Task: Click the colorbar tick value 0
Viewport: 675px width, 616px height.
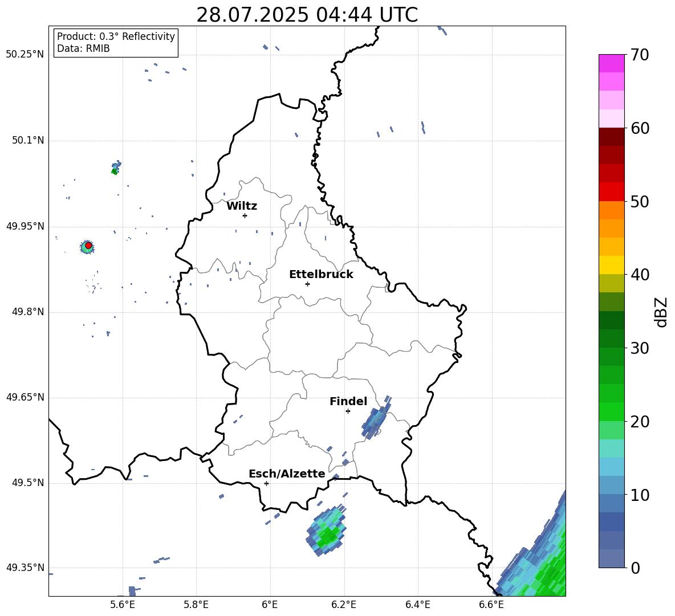Action: [x=635, y=568]
